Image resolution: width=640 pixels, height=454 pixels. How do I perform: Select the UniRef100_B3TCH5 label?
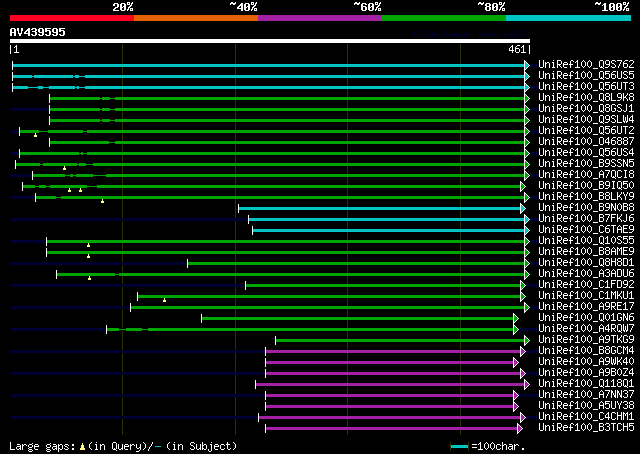pyautogui.click(x=586, y=428)
